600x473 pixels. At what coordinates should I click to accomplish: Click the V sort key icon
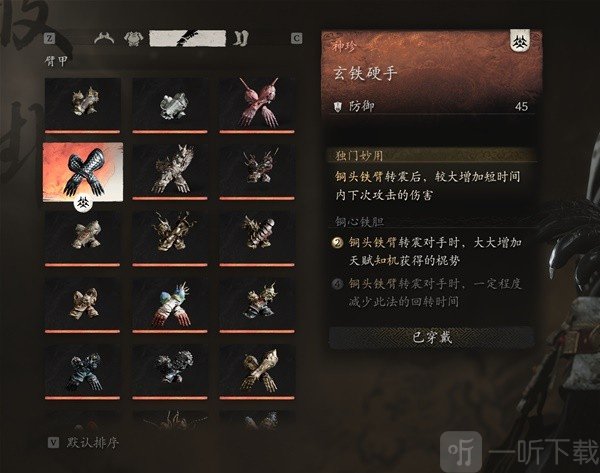click(x=53, y=443)
